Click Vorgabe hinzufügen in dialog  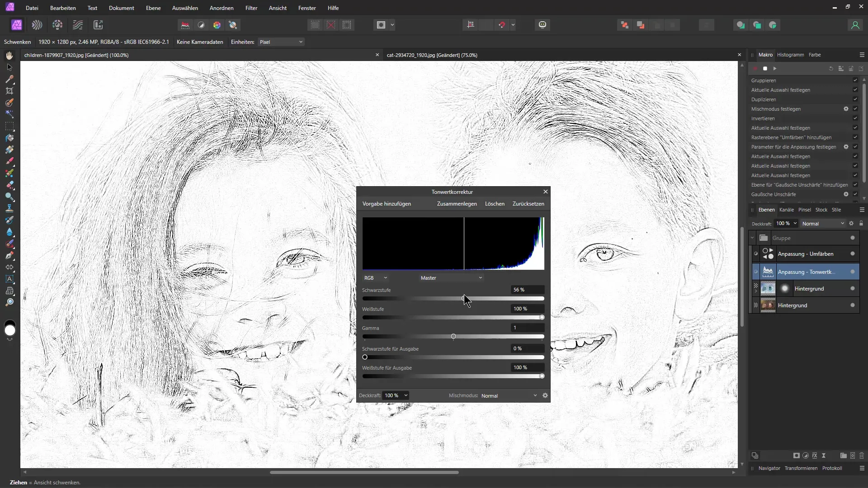pos(387,204)
